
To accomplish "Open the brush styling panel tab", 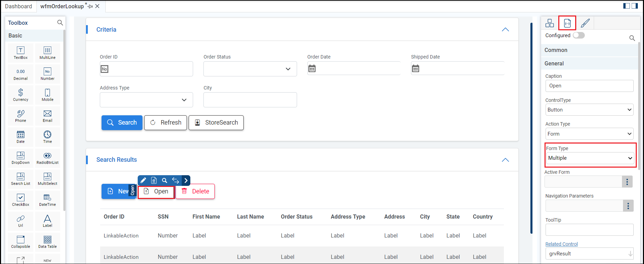I will pos(585,23).
